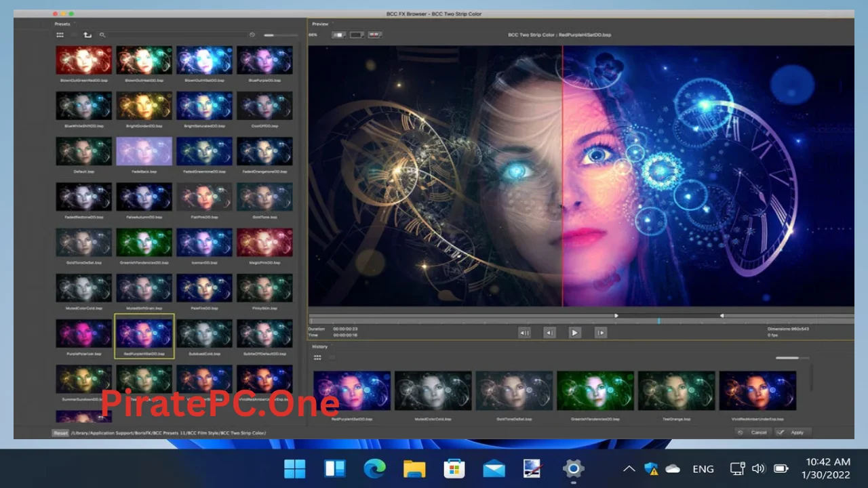Pick the MagicPinkOD preset thumbnail
Viewport: 868px width, 488px height.
[264, 242]
